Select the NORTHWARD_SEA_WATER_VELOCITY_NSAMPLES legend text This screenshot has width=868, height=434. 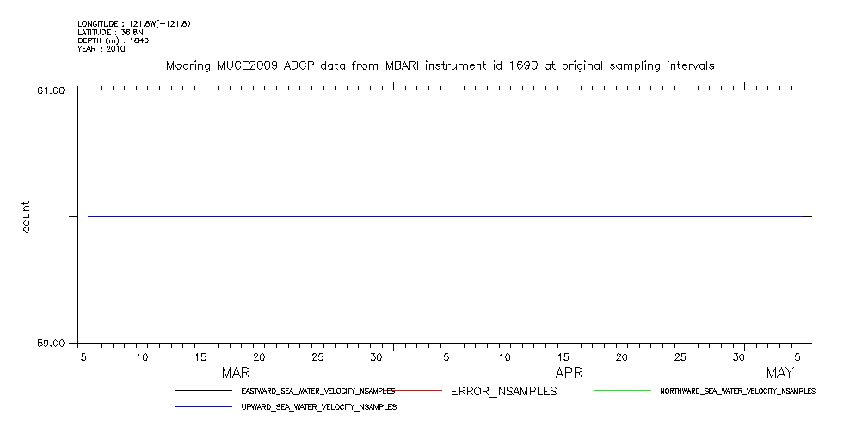click(x=737, y=391)
